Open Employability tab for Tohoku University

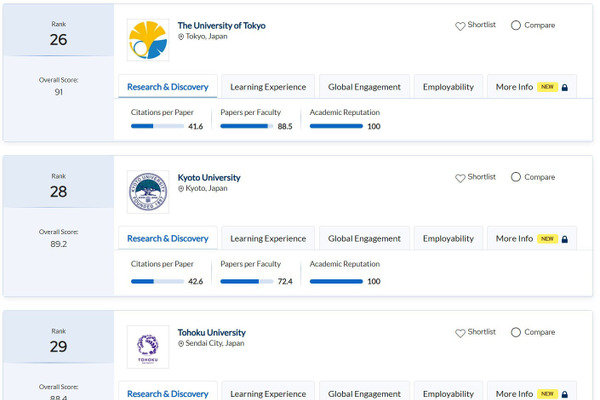(x=448, y=393)
